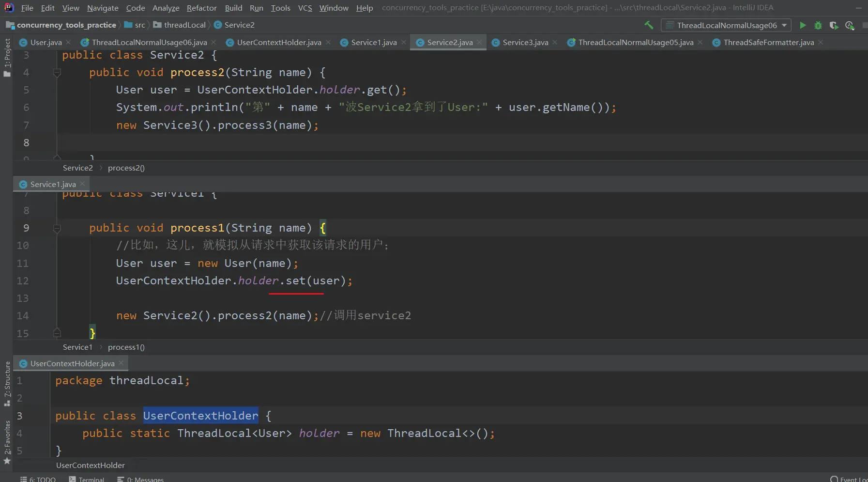Toggle the TODO tool window
Screen dimensions: 868x482
[38, 479]
